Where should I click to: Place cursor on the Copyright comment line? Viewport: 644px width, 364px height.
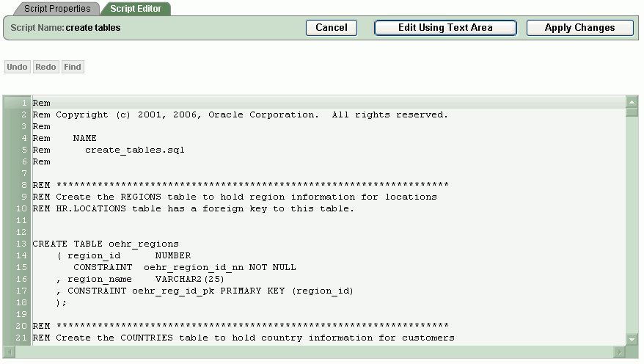pos(240,114)
